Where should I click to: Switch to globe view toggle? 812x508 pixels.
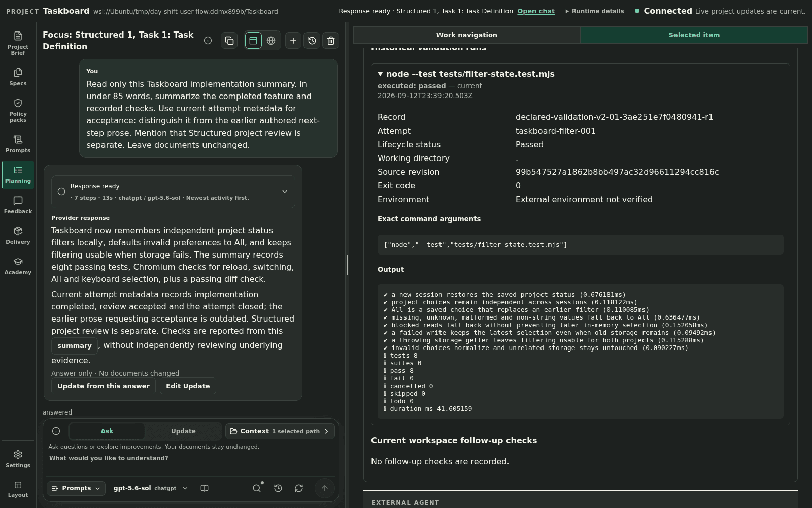pos(271,41)
